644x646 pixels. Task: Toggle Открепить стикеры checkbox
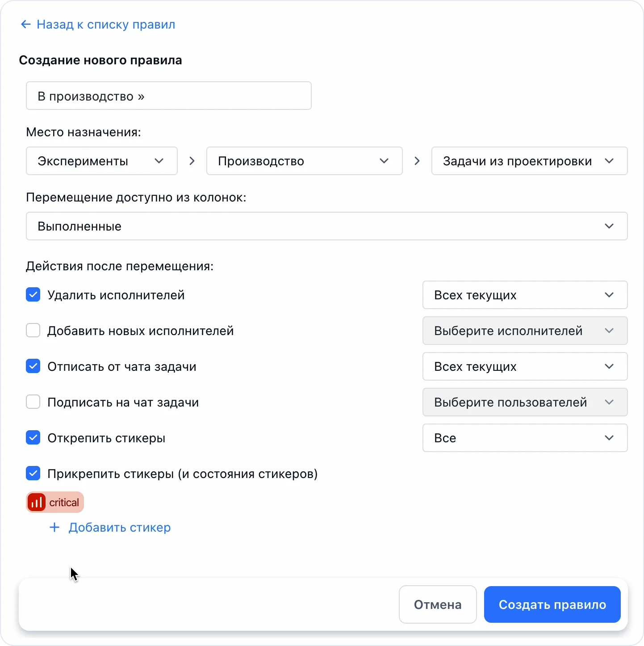click(33, 438)
